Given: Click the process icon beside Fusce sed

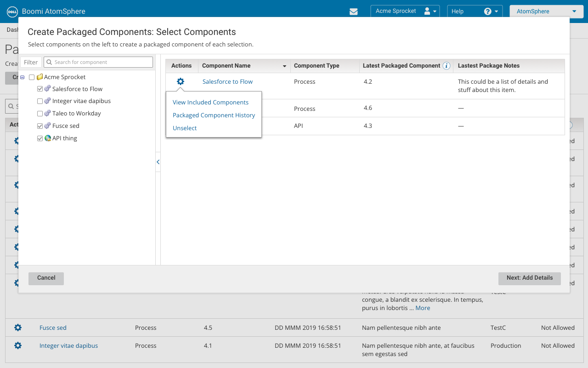Looking at the screenshot, I should (x=48, y=126).
